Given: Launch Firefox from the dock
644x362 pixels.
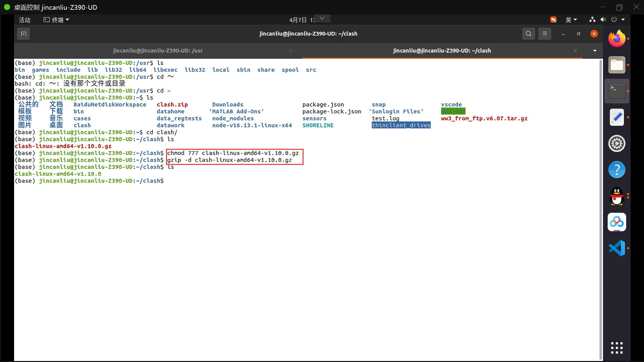Looking at the screenshot, I should (x=616, y=39).
